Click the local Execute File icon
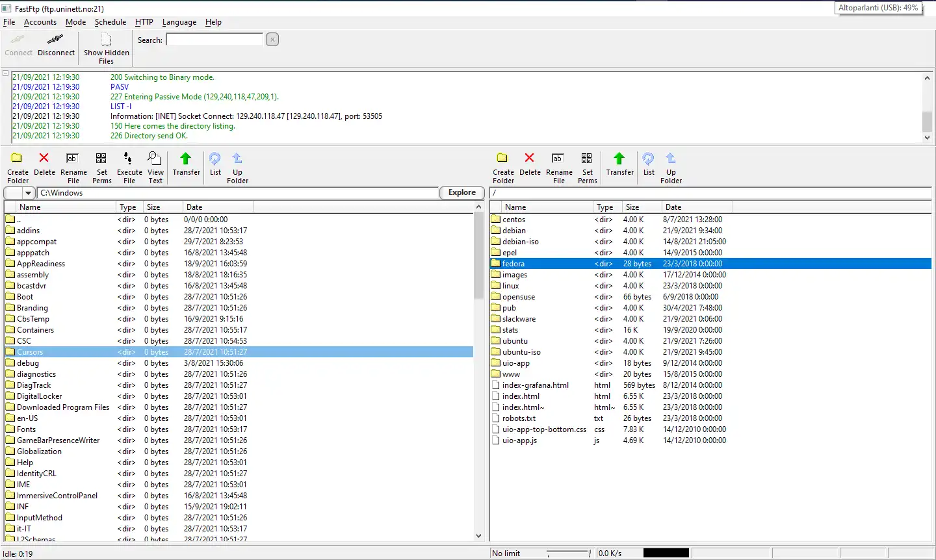Screen dimensions: 936x560 [x=129, y=159]
